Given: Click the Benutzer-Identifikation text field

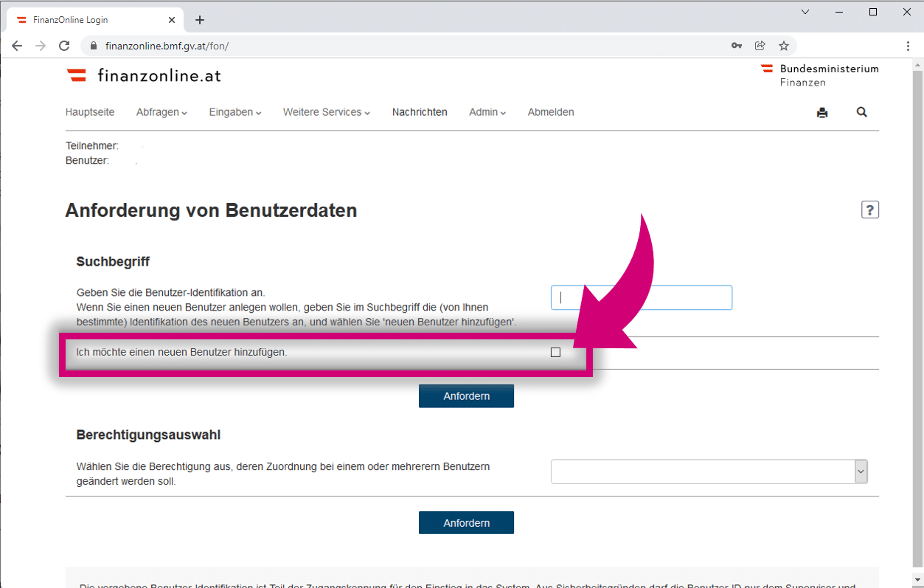Looking at the screenshot, I should [x=641, y=298].
